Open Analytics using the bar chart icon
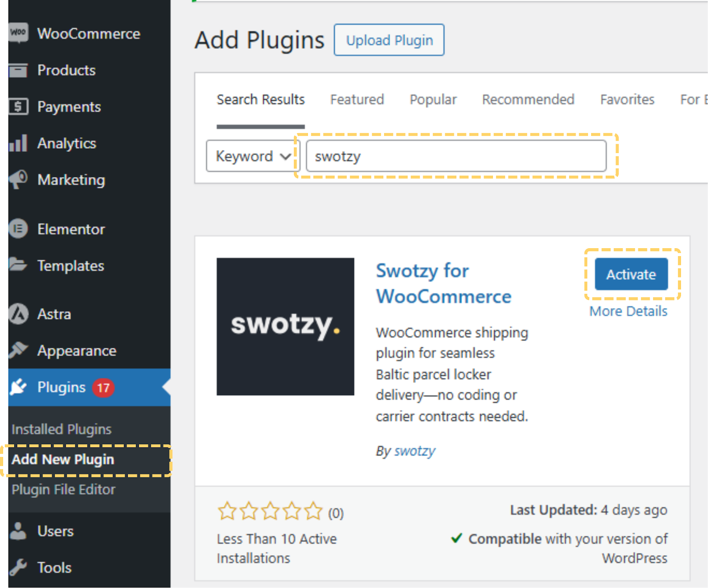This screenshot has height=588, width=708. click(x=18, y=143)
